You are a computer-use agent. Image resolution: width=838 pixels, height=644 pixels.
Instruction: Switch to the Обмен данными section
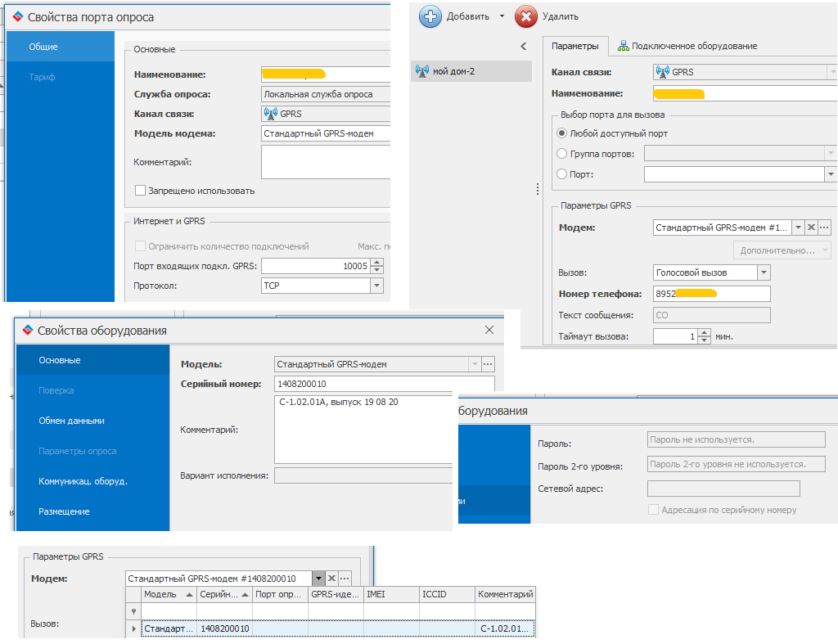click(71, 421)
